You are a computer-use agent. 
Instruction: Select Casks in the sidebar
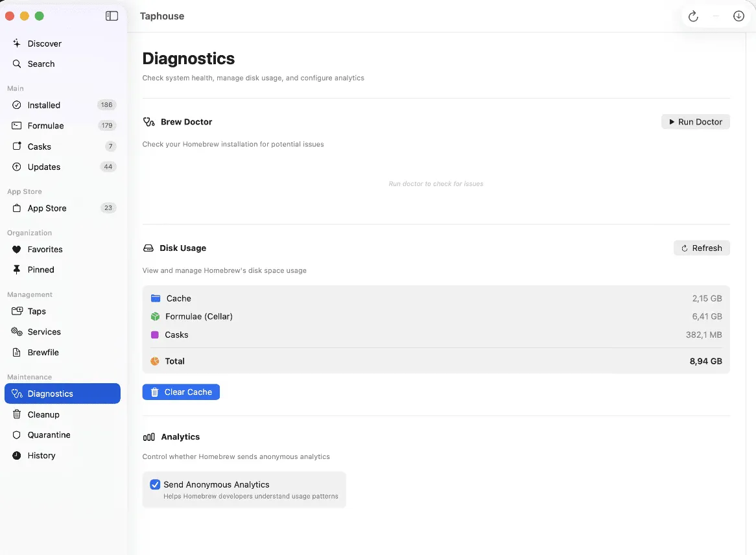pyautogui.click(x=63, y=146)
